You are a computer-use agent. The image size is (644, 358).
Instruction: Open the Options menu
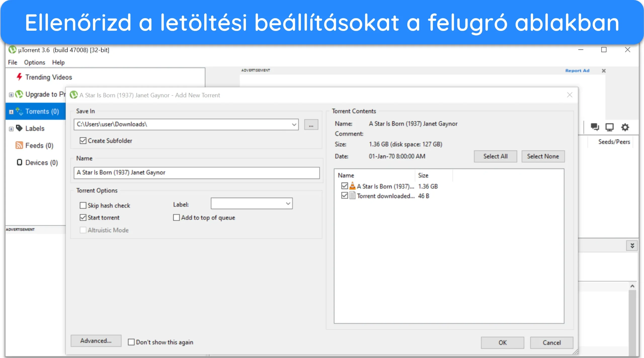point(34,62)
